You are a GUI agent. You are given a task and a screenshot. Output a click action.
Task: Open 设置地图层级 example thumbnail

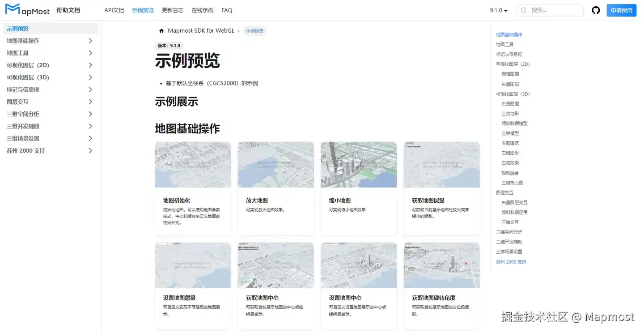193,265
